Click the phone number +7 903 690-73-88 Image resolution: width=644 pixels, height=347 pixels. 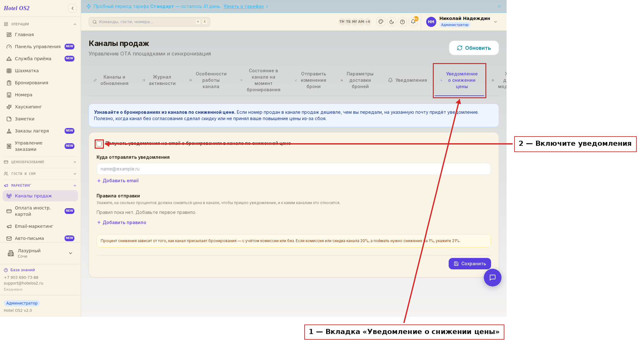21,278
